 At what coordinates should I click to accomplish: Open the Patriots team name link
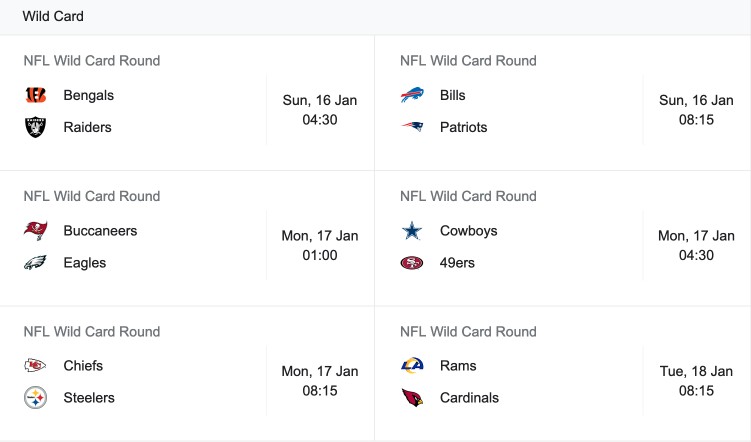(464, 127)
